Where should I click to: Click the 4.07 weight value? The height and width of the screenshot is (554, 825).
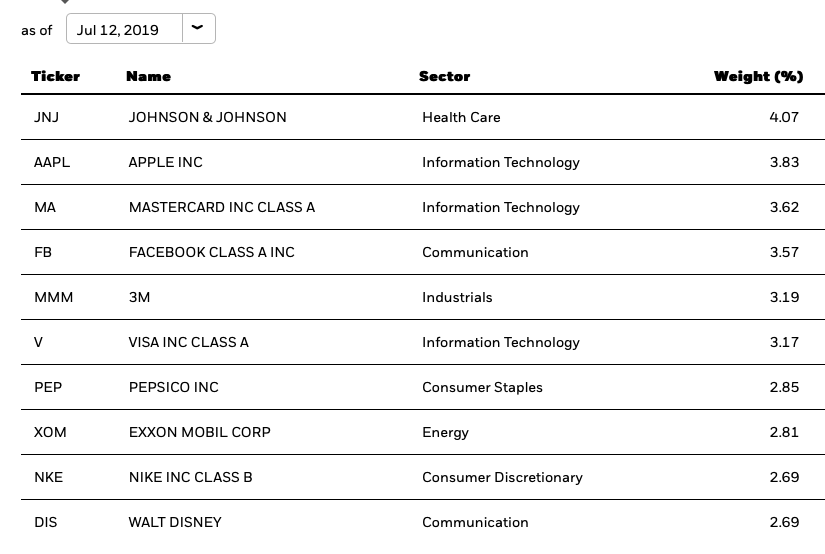(784, 117)
